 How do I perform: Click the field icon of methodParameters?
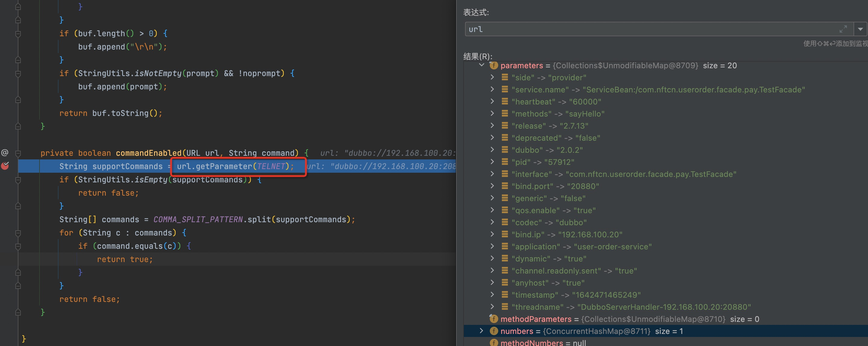494,319
